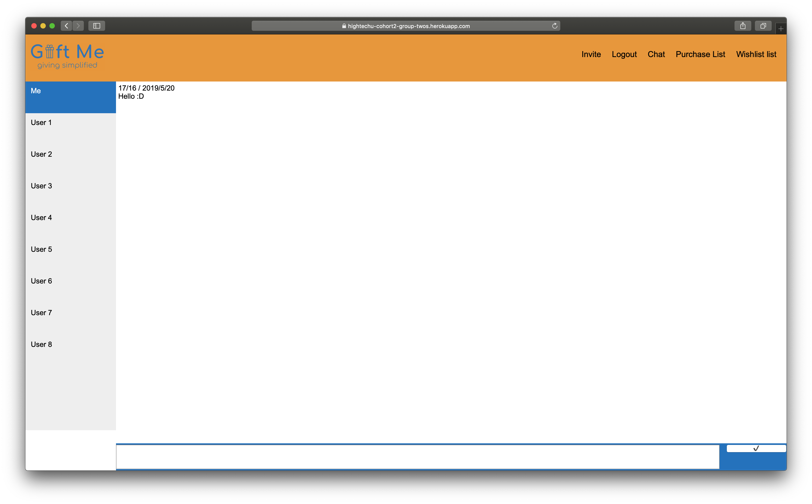Open the Invite page

[x=591, y=54]
